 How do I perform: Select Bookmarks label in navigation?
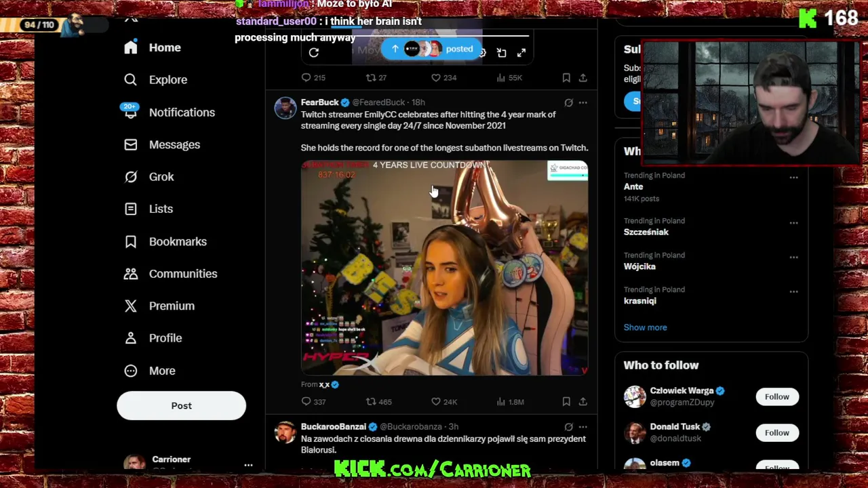tap(178, 241)
